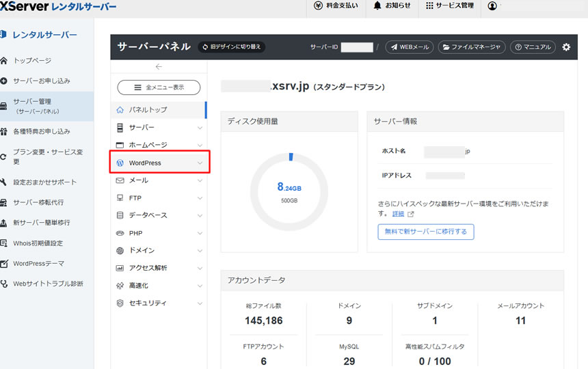
Task: Click the rocket icon beside 高速化
Action: tap(120, 286)
